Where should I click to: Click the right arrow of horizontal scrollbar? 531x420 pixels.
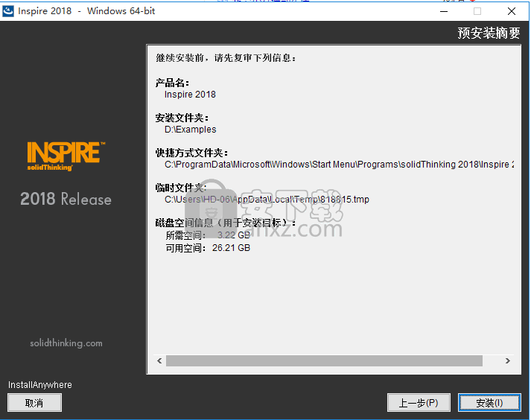pos(508,360)
